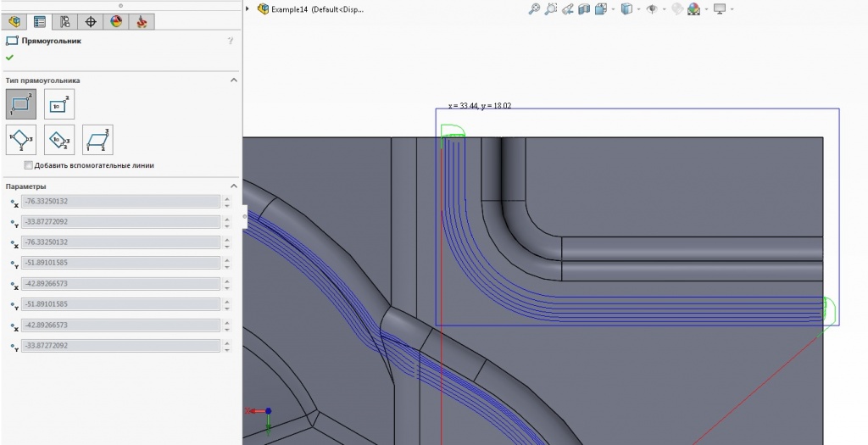Open help for the Прямоугольник panel
The image size is (868, 445).
[x=231, y=41]
